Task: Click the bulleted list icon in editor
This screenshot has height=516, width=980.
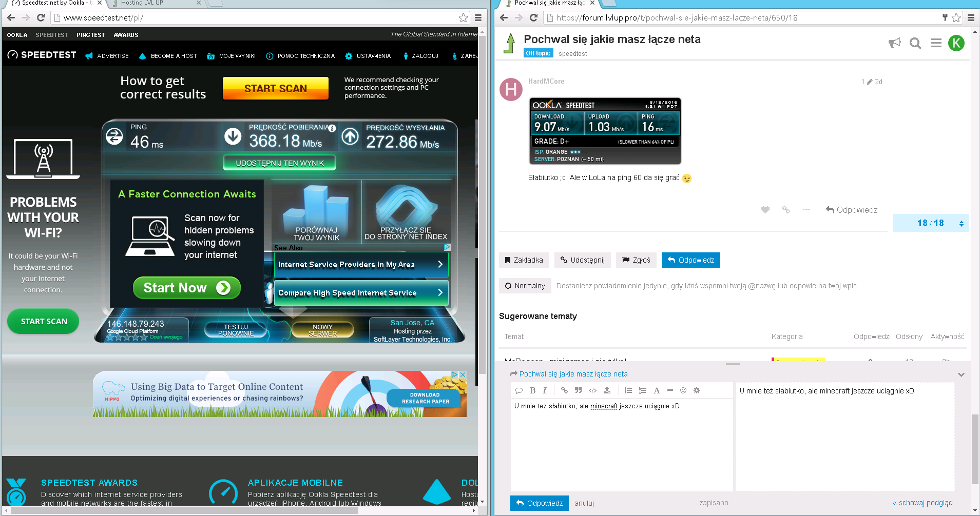Action: pos(628,390)
